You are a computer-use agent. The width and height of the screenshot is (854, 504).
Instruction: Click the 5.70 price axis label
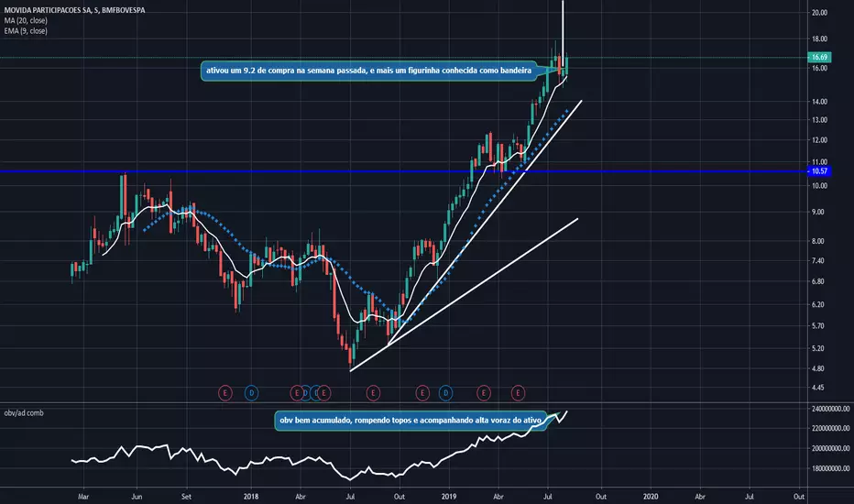pyautogui.click(x=819, y=326)
